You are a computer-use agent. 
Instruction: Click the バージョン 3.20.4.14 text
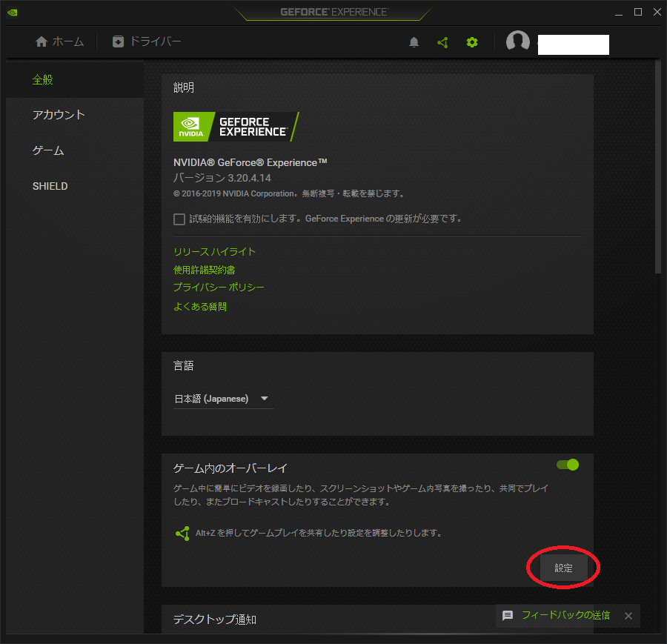pyautogui.click(x=222, y=178)
